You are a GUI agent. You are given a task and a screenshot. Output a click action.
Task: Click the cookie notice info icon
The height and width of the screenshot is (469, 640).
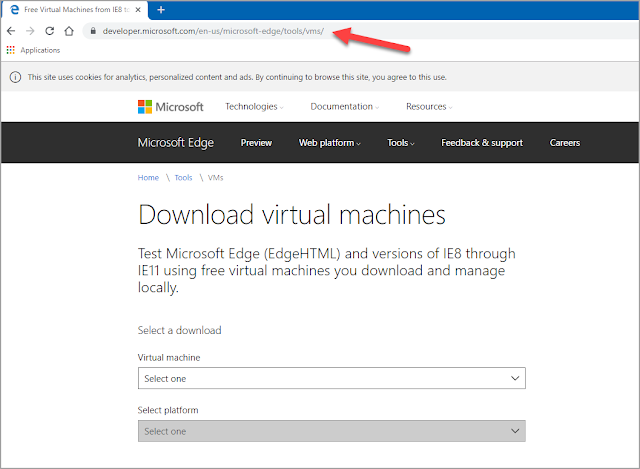16,77
